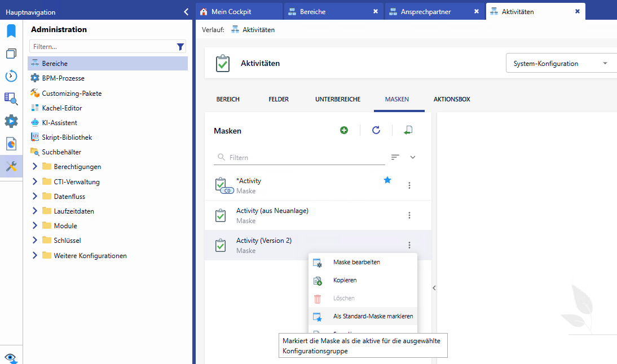The image size is (617, 364).
Task: Collapse the Hauptnavigation panel
Action: 186,11
